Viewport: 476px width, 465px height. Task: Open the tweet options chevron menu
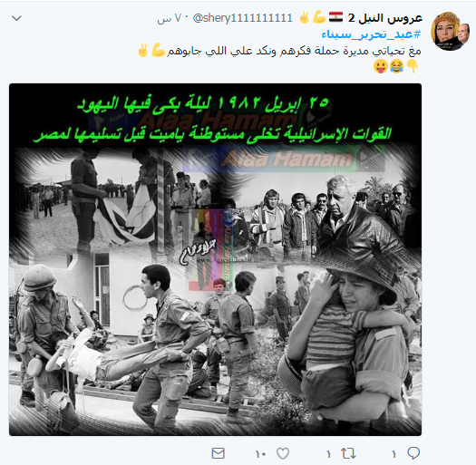(x=16, y=18)
